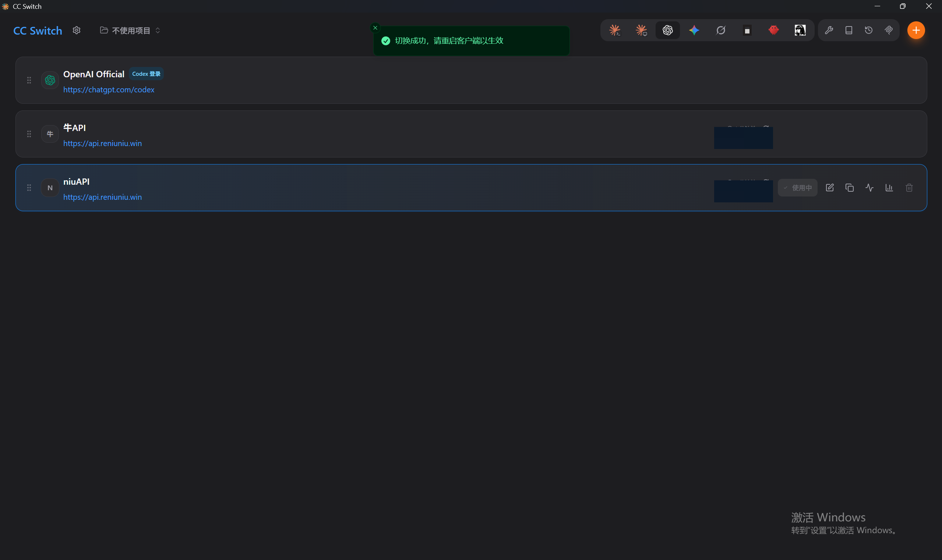Click the green success checkmark icon
The height and width of the screenshot is (560, 942).
(385, 41)
